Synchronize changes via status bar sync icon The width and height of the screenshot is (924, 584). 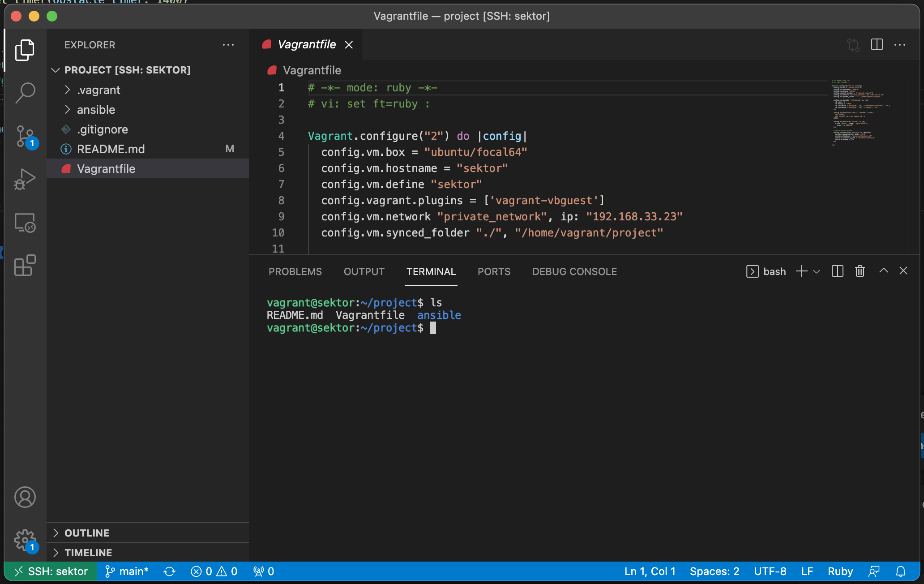[169, 571]
